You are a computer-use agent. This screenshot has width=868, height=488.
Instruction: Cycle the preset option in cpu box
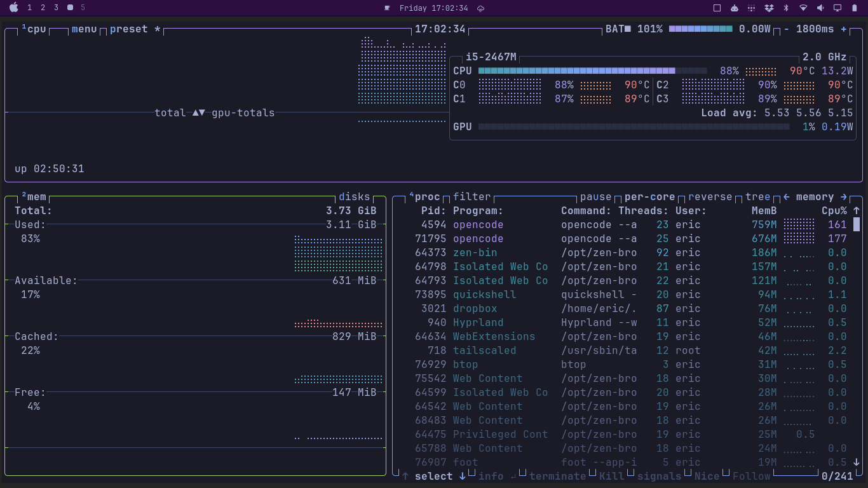tap(135, 29)
